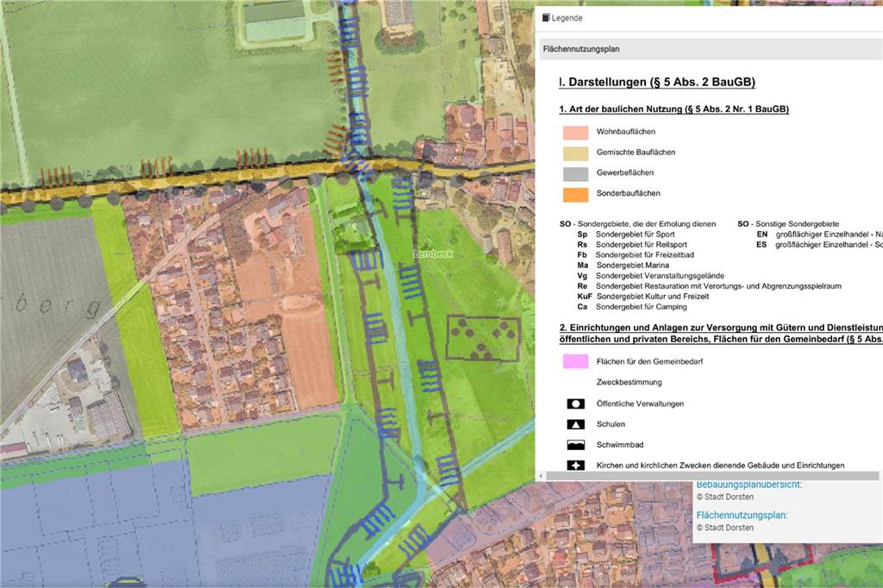Click 'SO - Sondergebiete, die der Erholung dienen'
This screenshot has width=883, height=588.
[x=637, y=224]
